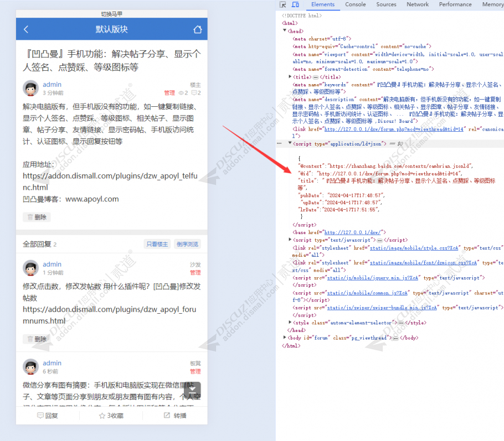504x441 pixels.
Task: Toggle the device emulation toolbar in DevTools
Action: click(295, 4)
